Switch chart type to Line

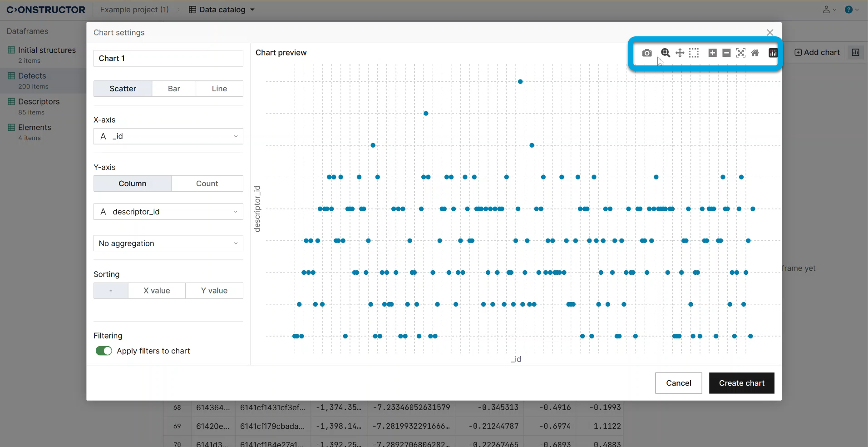tap(219, 89)
